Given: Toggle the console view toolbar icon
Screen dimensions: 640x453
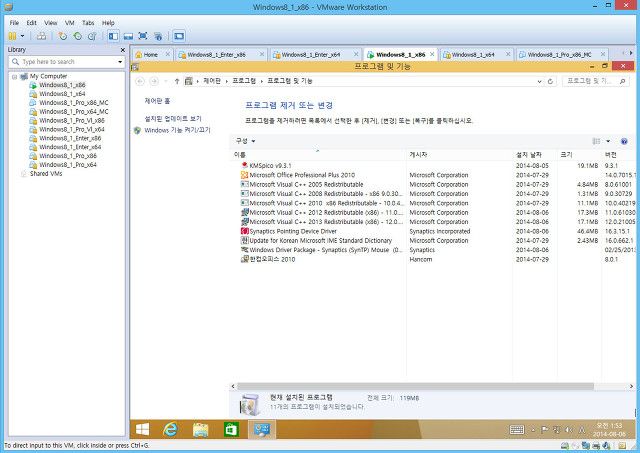Looking at the screenshot, I should click(179, 36).
